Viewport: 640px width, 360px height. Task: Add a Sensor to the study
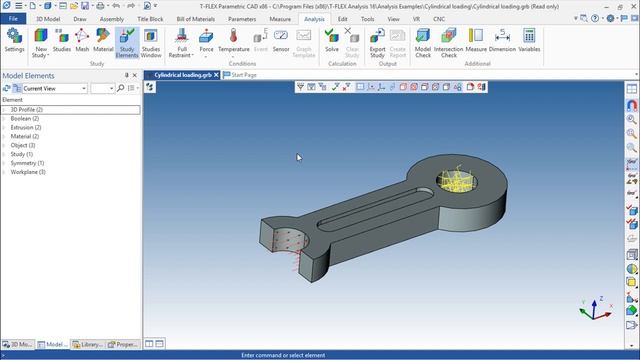tap(281, 40)
